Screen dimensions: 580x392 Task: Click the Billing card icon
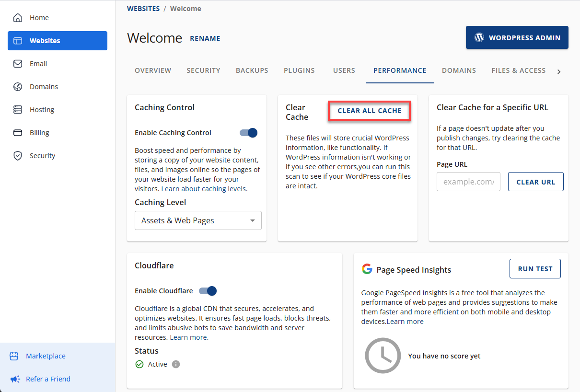tap(18, 133)
